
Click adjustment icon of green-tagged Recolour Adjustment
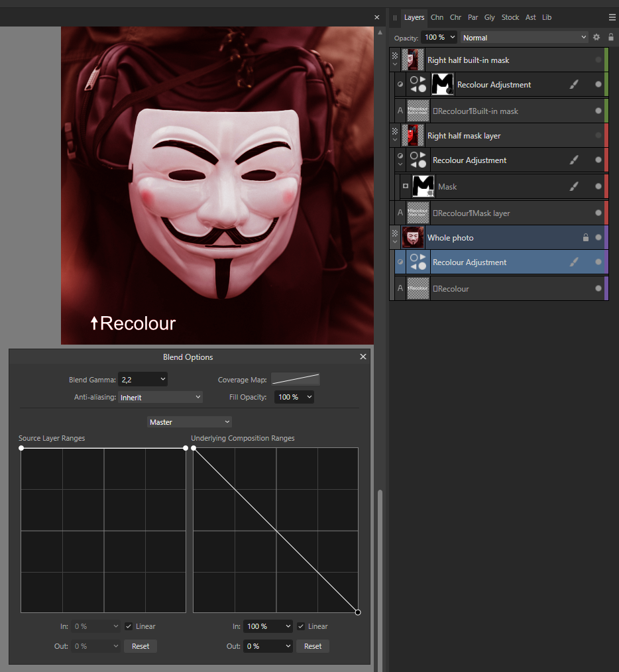418,84
